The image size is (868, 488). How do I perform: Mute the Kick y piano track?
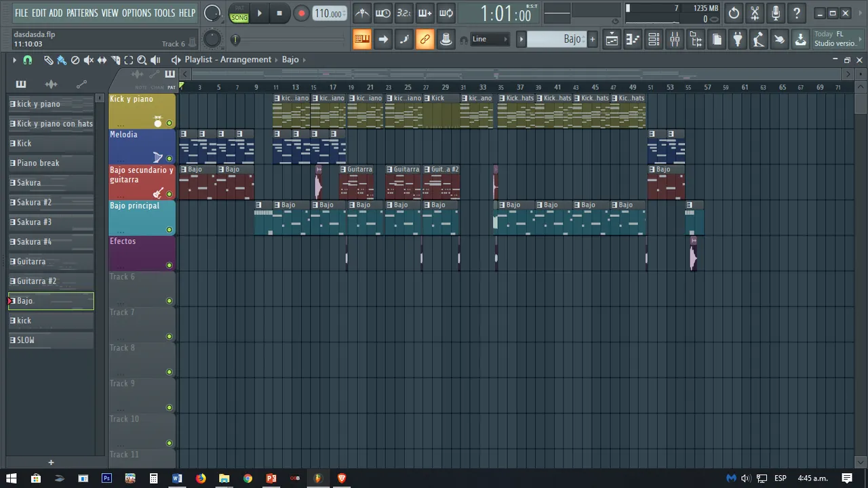coord(169,123)
